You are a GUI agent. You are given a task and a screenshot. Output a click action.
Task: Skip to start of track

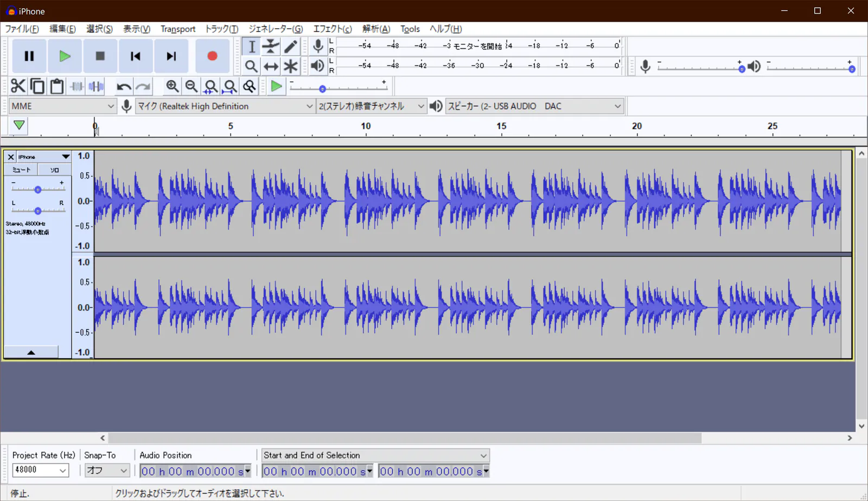click(x=136, y=56)
